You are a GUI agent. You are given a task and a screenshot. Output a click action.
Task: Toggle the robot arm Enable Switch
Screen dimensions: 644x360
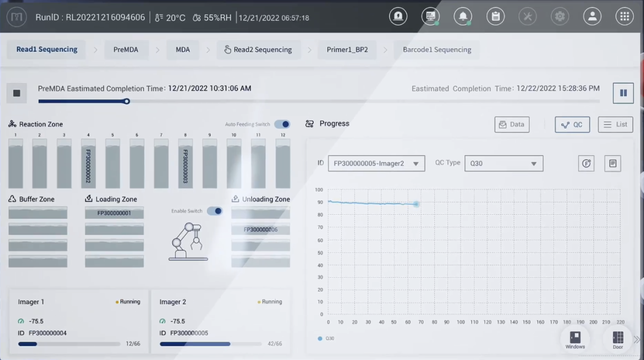click(x=215, y=211)
